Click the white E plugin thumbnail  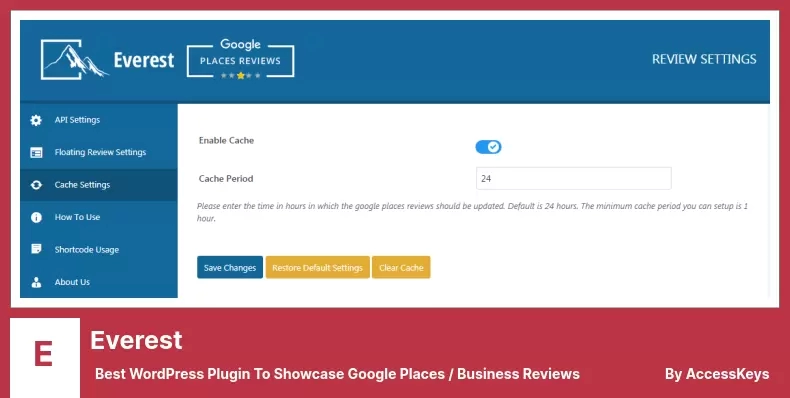[x=45, y=357]
